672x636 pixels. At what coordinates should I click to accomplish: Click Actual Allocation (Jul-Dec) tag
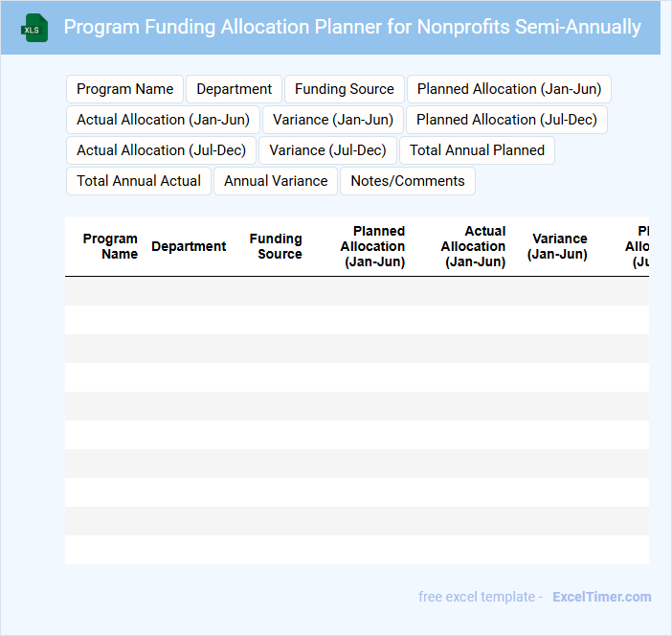point(161,150)
